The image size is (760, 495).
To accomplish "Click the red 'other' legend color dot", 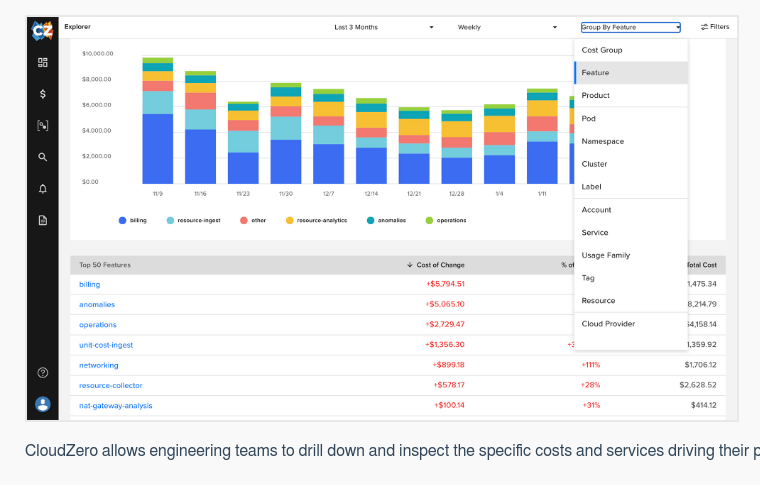I will [244, 220].
